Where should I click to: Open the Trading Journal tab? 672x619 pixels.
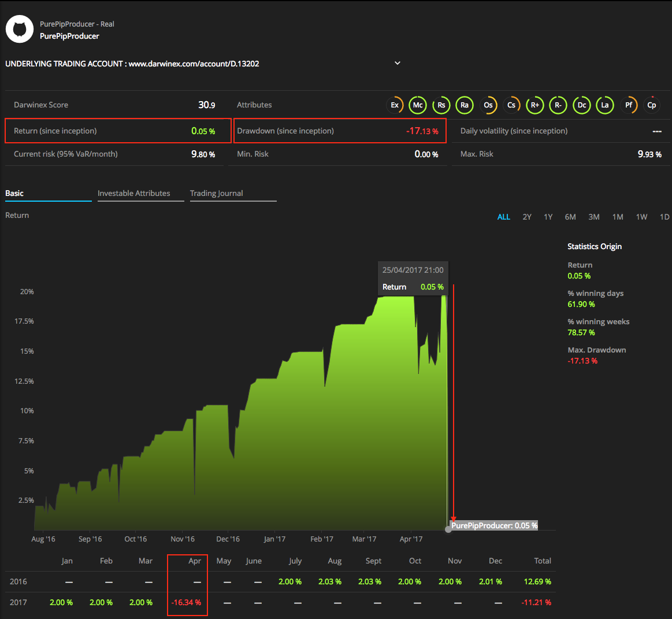(217, 194)
